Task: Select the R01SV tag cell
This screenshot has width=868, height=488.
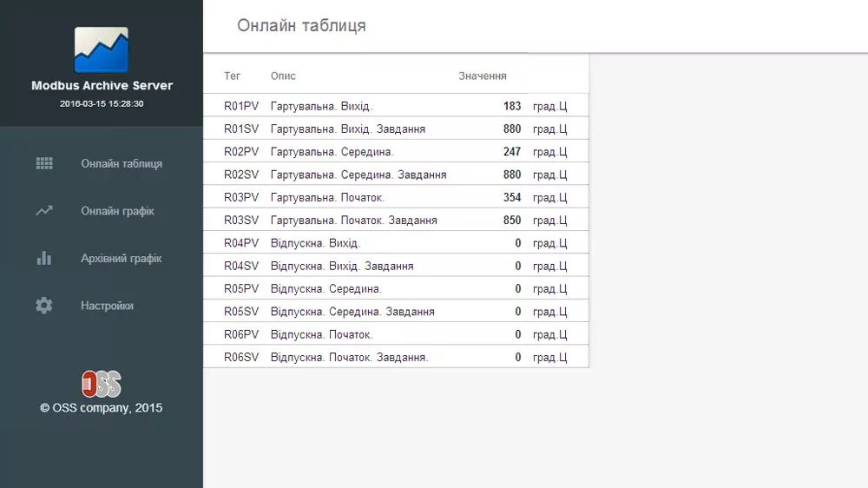Action: point(240,129)
